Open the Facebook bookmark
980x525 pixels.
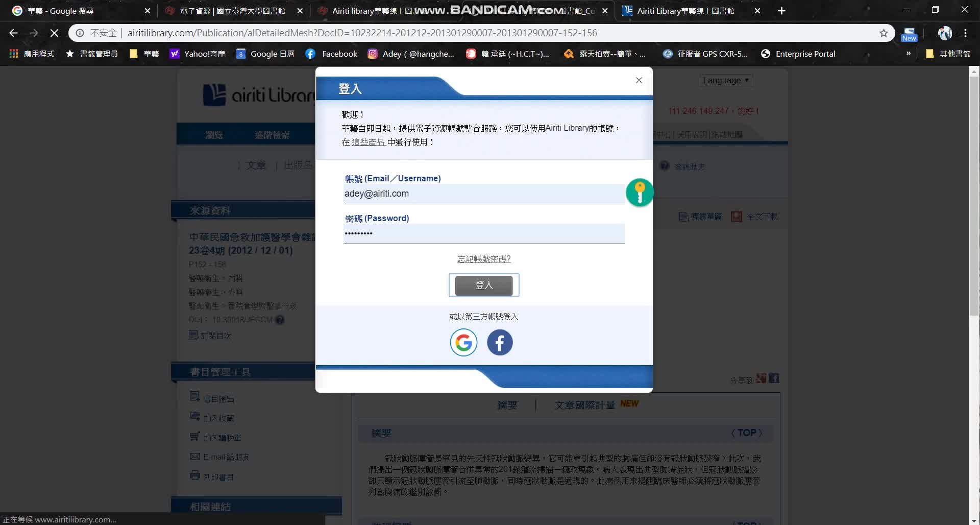pos(332,54)
